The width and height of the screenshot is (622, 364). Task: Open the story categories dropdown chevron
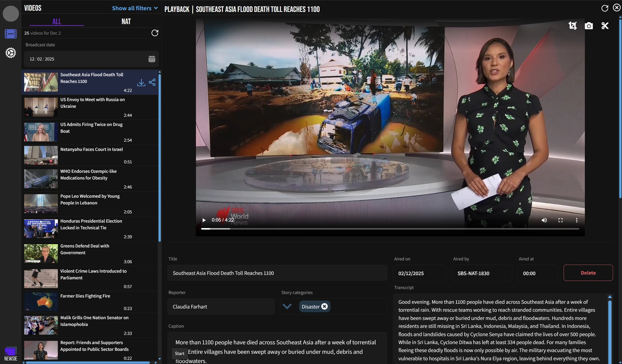[x=287, y=306]
